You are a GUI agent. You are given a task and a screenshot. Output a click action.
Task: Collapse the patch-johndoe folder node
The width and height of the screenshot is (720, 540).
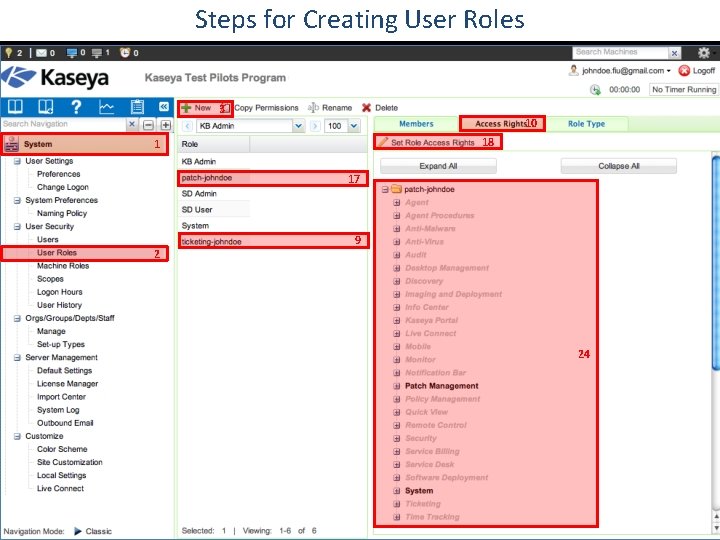(385, 189)
